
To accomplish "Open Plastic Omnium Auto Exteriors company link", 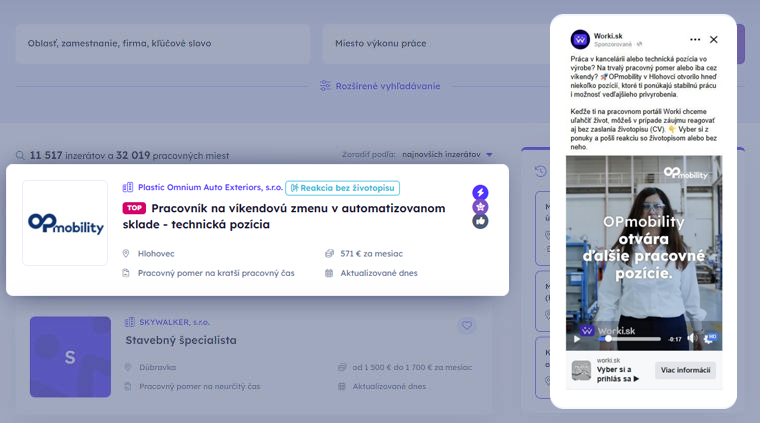I will click(210, 188).
